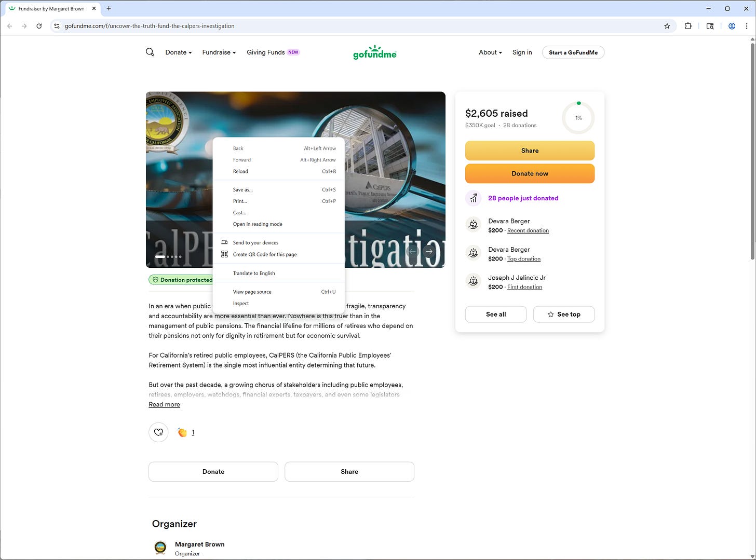This screenshot has height=560, width=756.
Task: Choose Translate to English
Action: point(279,273)
